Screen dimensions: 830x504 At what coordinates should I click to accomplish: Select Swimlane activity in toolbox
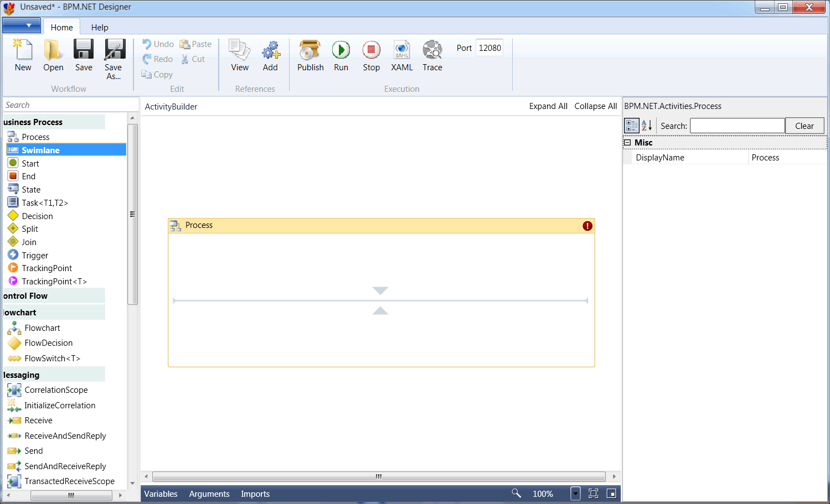tap(66, 150)
